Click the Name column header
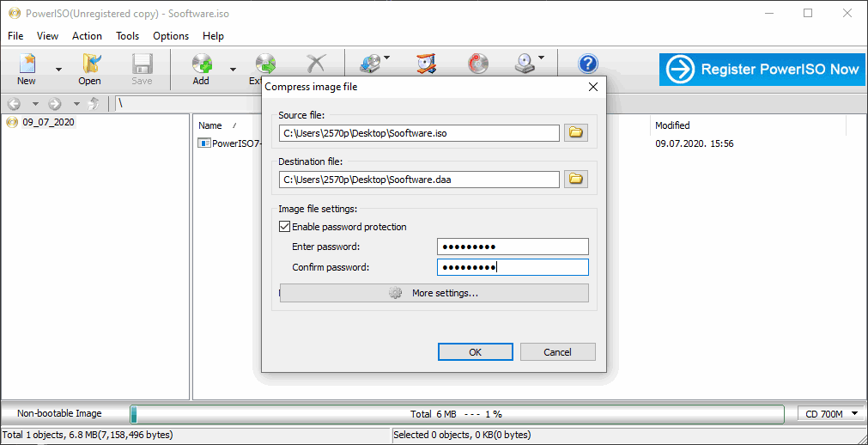The image size is (868, 445). tap(210, 125)
